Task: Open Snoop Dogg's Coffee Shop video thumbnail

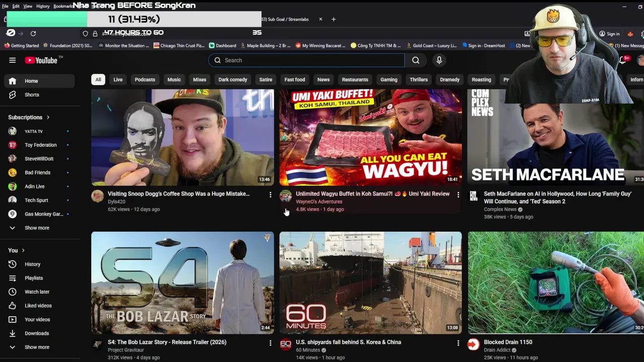Action: click(183, 137)
